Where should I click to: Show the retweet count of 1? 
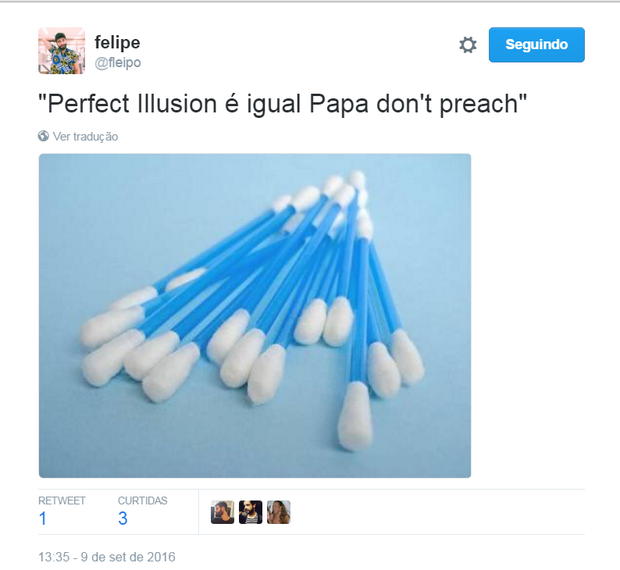(43, 518)
